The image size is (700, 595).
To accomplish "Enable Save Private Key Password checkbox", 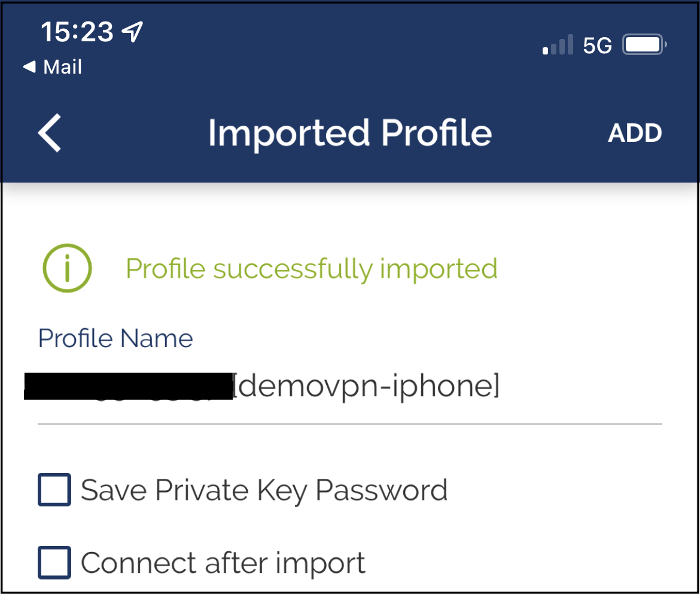I will [54, 490].
